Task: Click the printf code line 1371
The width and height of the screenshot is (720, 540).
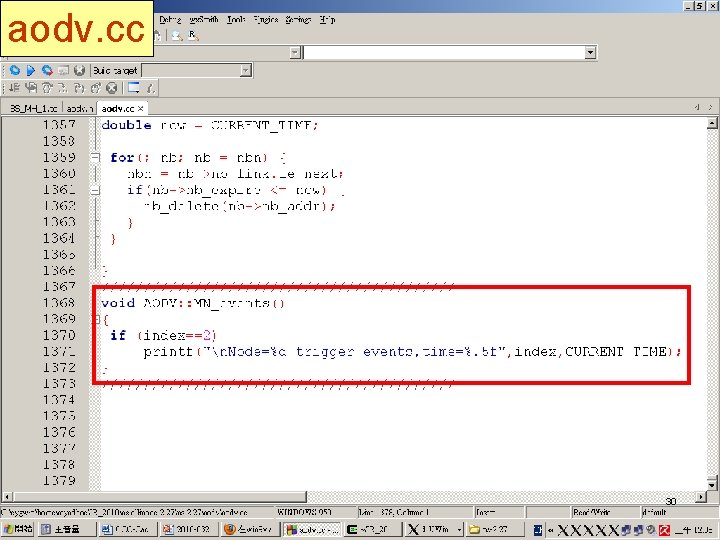Action: (412, 352)
